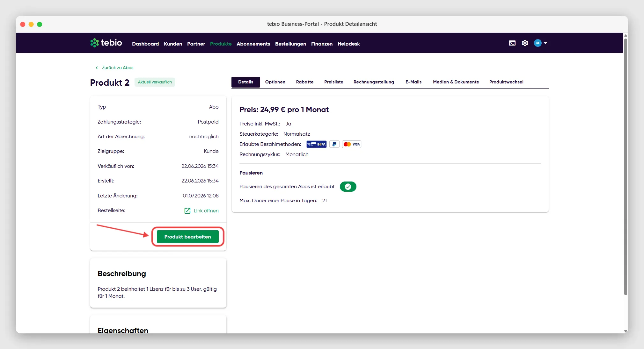Viewport: 644px width, 349px height.
Task: Go to the Finanzen menu
Action: [322, 44]
